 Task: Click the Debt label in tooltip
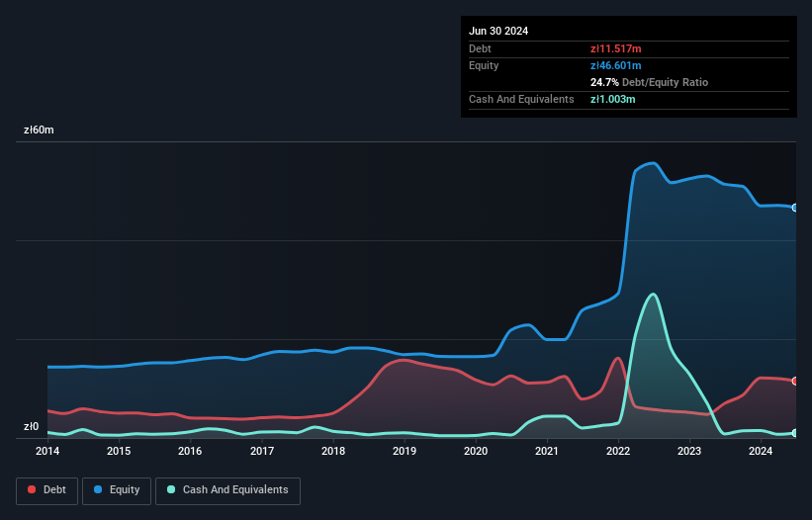(x=480, y=48)
